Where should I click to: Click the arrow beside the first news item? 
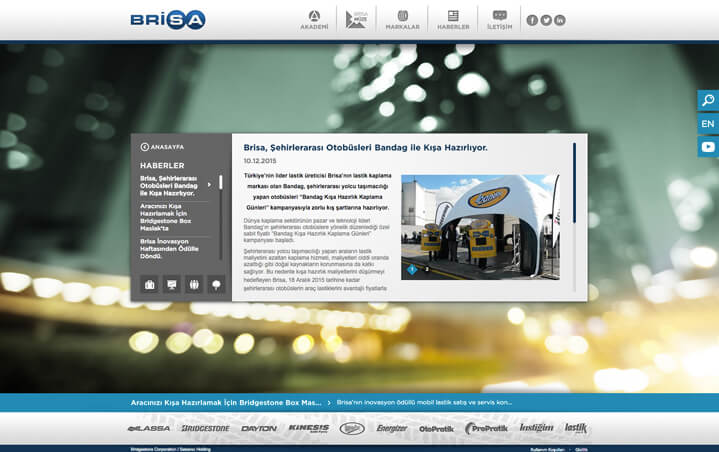209,184
